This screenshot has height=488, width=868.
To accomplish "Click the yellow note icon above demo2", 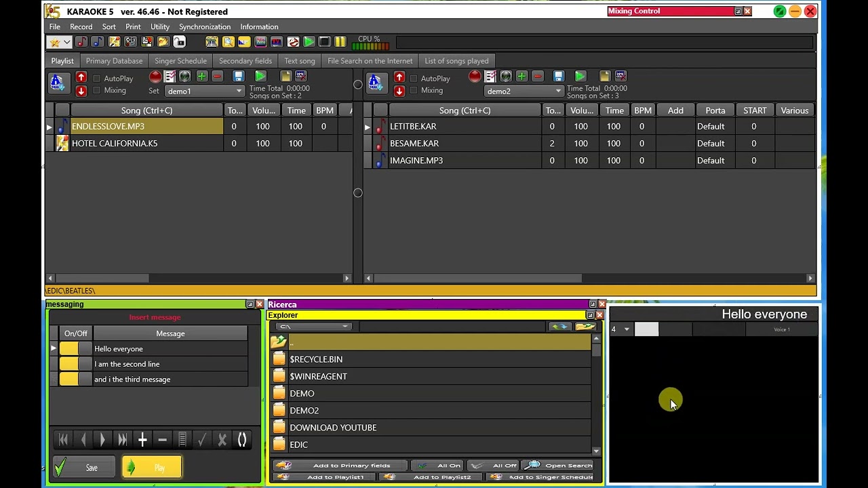I will click(604, 77).
